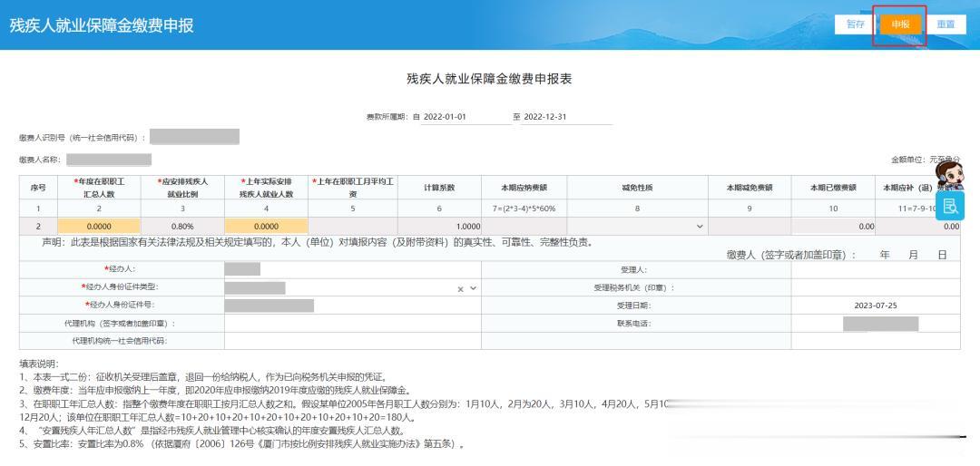Set the start date field 2022-01-01

(x=466, y=117)
